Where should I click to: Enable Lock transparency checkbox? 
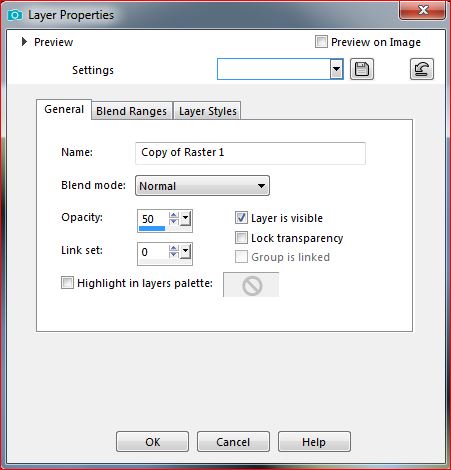click(x=241, y=238)
